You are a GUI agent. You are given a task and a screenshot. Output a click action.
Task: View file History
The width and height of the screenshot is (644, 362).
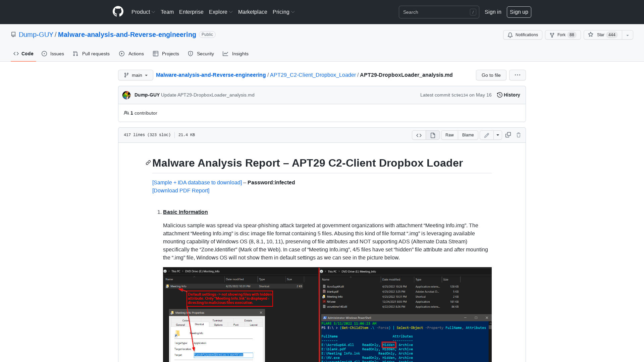[x=508, y=95]
